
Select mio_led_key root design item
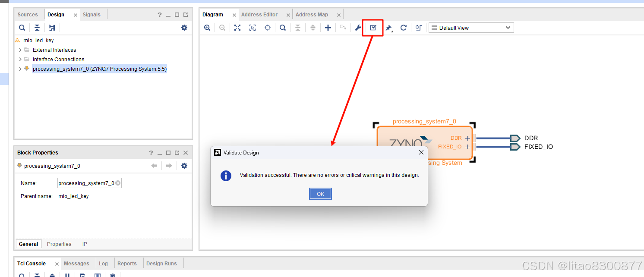[x=38, y=41]
